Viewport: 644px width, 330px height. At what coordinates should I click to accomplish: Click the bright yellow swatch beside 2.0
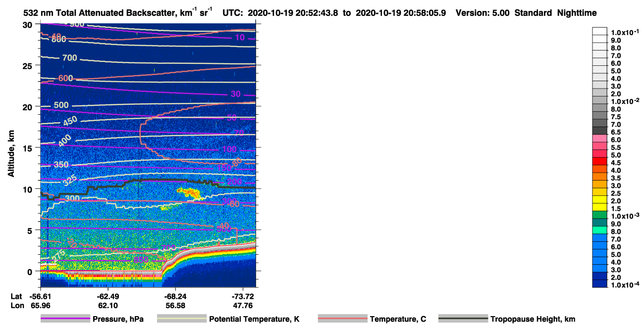click(600, 199)
